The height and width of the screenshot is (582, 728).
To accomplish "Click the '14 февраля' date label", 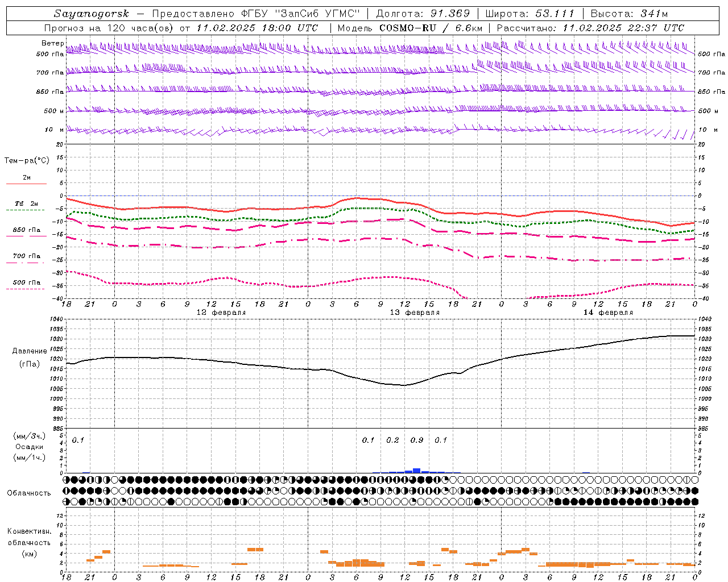I will [x=608, y=313].
